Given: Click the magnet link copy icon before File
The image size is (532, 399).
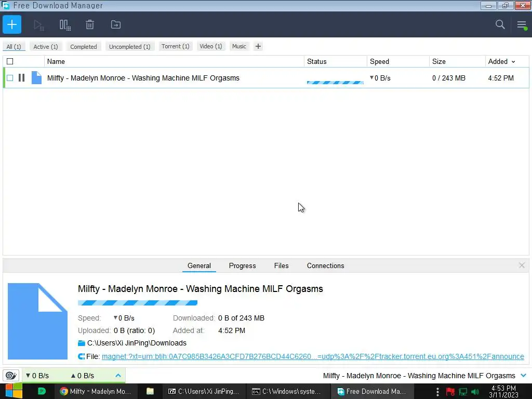Looking at the screenshot, I should [x=81, y=356].
